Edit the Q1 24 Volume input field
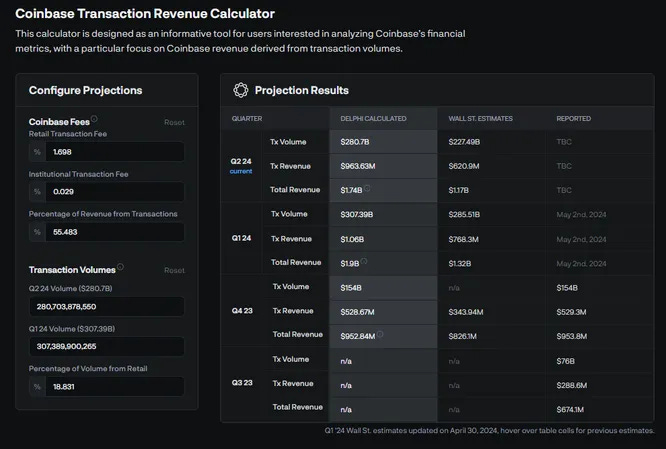The image size is (666, 449). click(x=107, y=346)
